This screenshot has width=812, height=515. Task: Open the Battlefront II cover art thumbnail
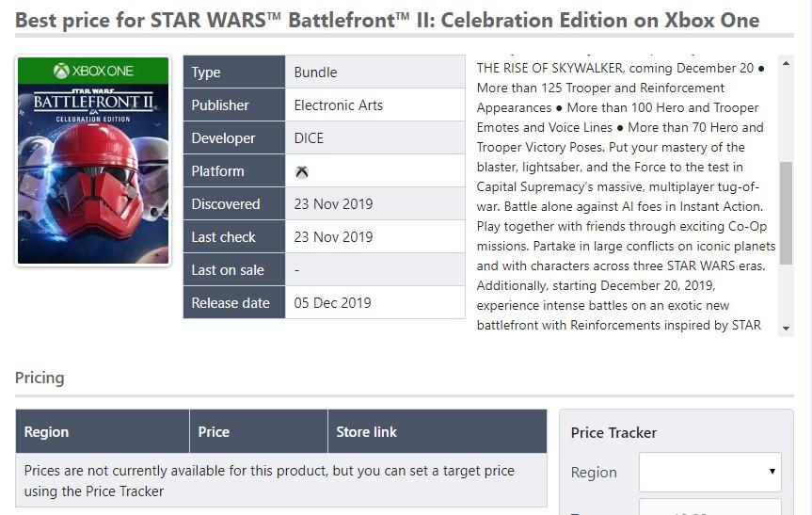click(x=93, y=161)
